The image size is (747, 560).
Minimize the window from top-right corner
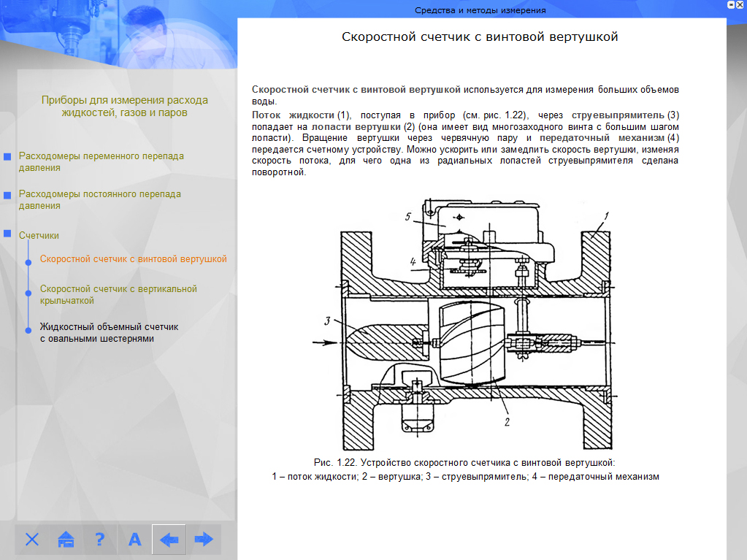point(730,4)
